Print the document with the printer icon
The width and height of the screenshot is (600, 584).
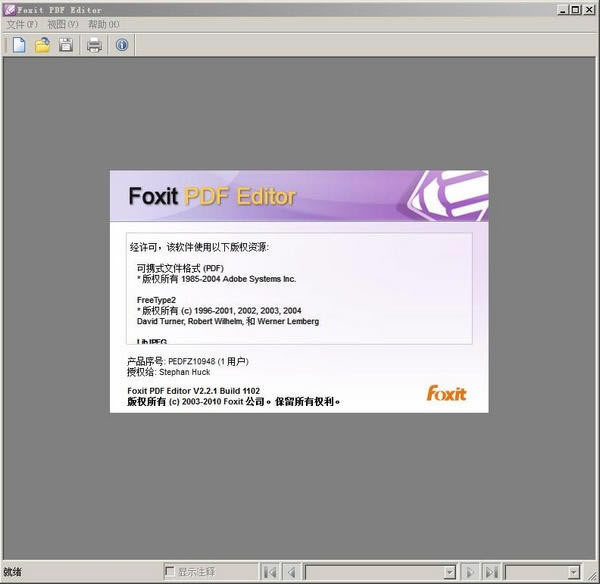pos(95,45)
